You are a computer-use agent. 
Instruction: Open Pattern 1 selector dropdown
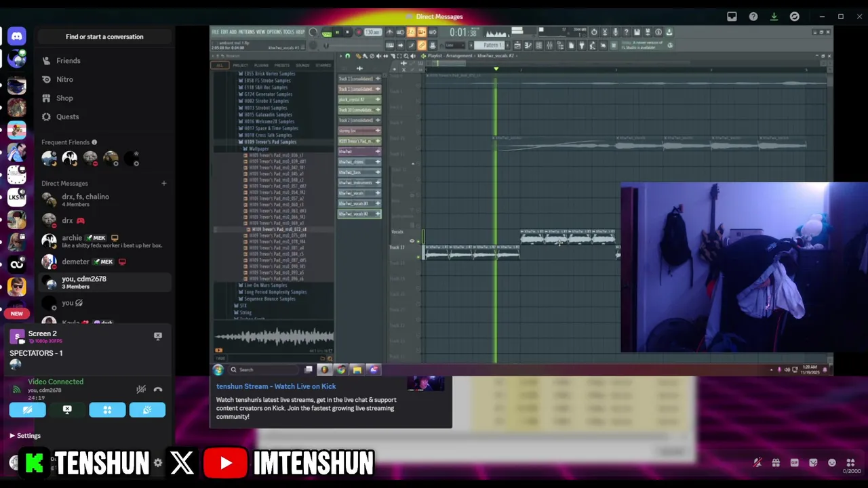tap(488, 45)
